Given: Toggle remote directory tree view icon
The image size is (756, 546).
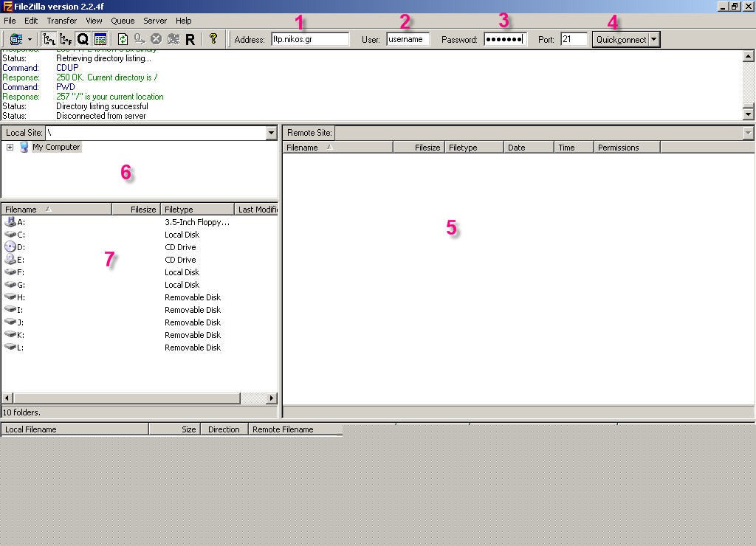Looking at the screenshot, I should click(x=66, y=39).
